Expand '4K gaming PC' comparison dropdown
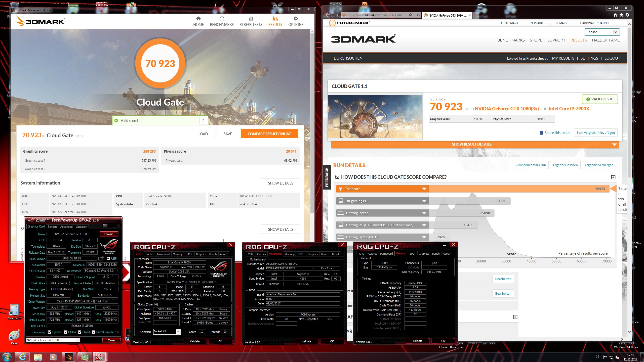 pos(424,201)
